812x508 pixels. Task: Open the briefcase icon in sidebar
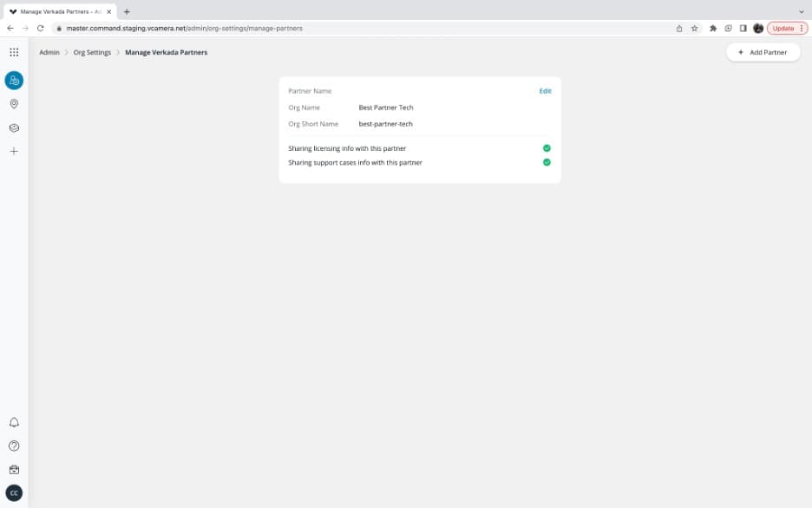tap(14, 470)
